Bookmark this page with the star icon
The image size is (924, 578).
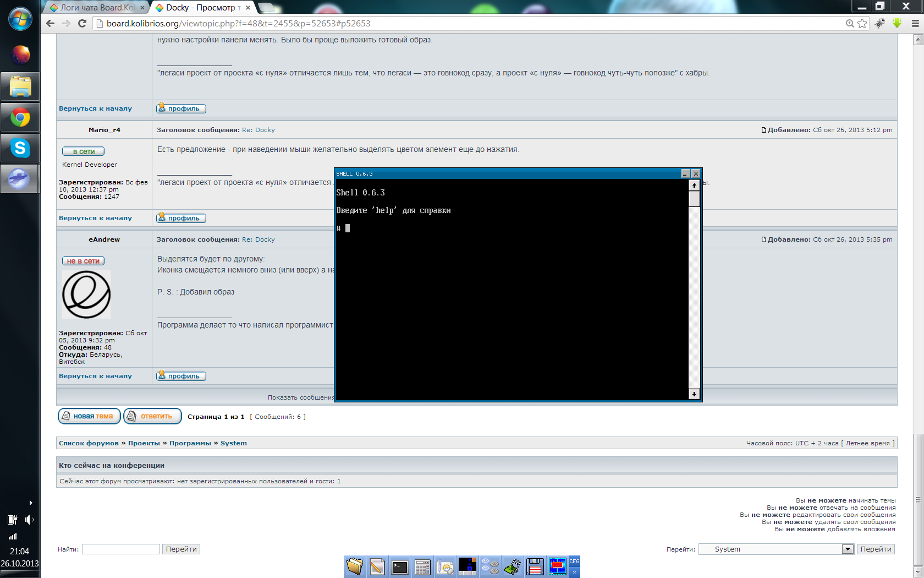[x=862, y=24]
